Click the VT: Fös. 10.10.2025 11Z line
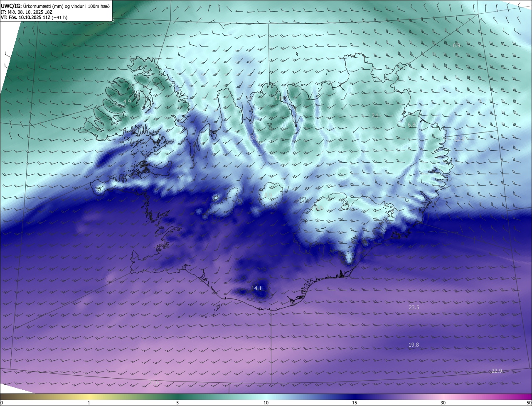This screenshot has width=532, height=406. point(34,17)
